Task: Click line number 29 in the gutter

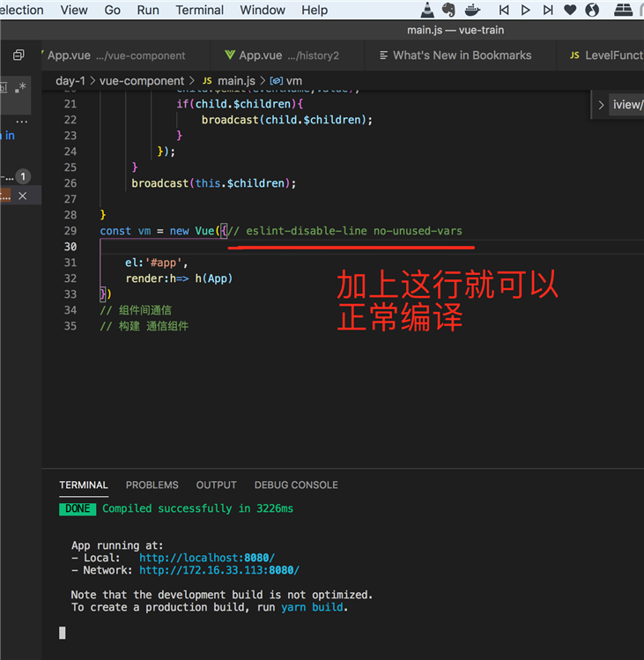Action: tap(70, 231)
